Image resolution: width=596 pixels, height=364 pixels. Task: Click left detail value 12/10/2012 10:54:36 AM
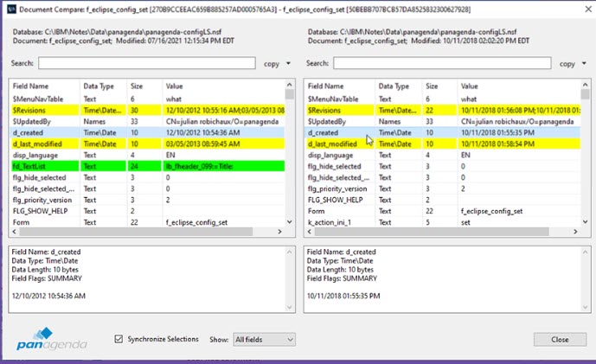point(48,296)
